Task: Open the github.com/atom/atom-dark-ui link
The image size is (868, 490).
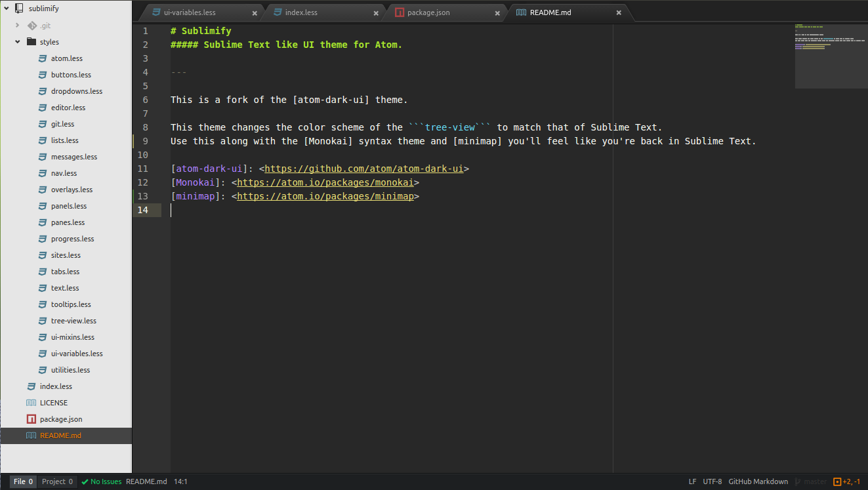Action: 364,169
